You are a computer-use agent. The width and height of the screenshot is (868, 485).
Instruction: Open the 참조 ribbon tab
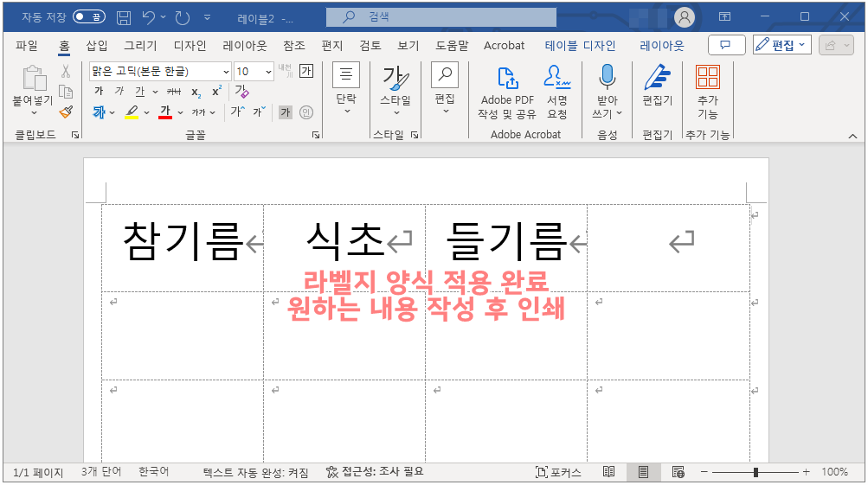click(294, 45)
